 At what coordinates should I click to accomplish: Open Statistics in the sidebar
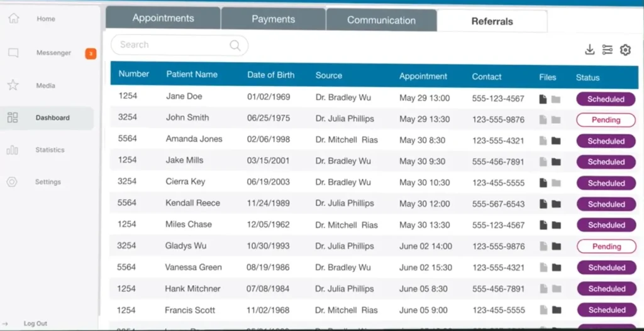point(50,149)
